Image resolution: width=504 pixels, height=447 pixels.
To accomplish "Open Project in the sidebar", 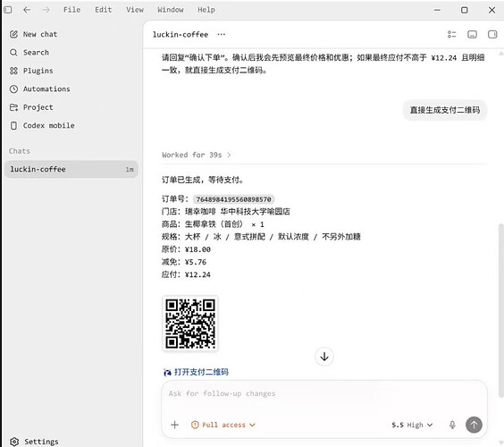I will (38, 107).
